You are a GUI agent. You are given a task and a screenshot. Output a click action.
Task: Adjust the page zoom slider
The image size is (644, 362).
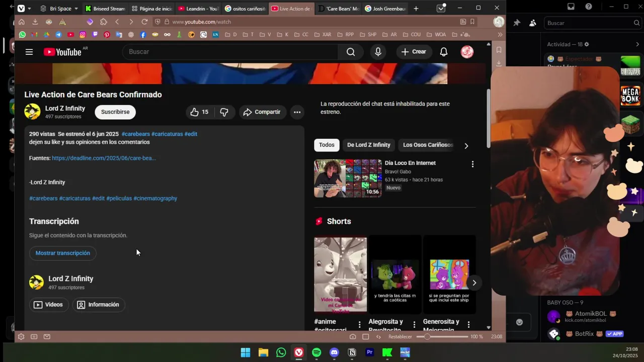442,337
